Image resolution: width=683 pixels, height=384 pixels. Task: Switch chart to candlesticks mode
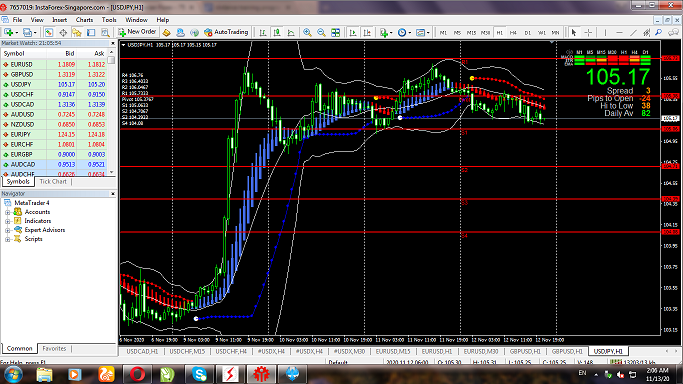277,32
